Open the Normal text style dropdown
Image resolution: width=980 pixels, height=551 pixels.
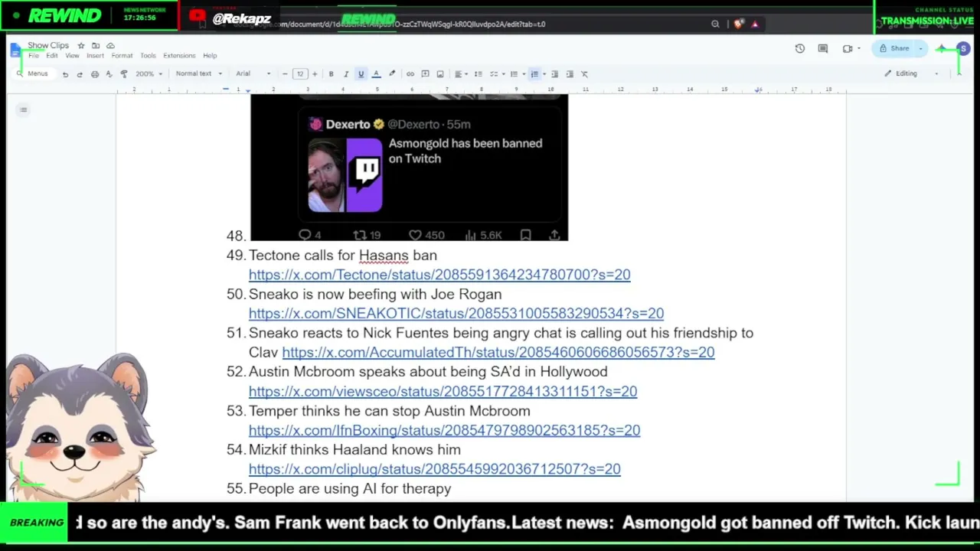click(x=198, y=74)
